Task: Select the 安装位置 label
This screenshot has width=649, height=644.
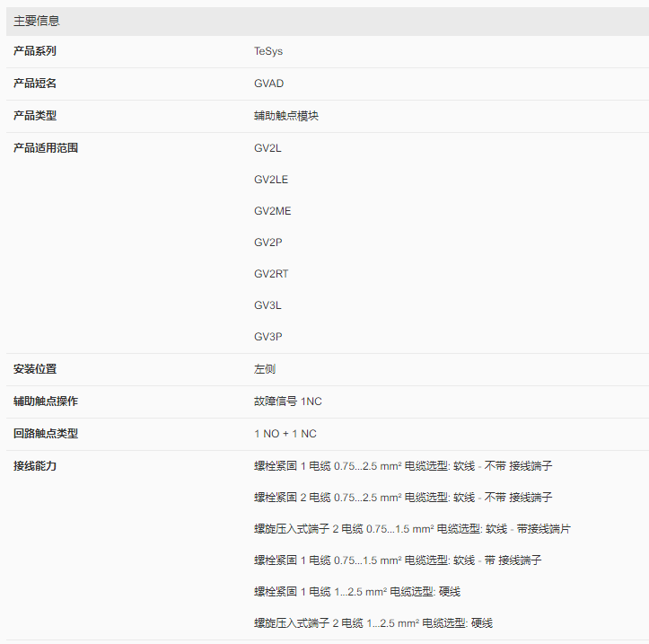Action: pyautogui.click(x=35, y=369)
